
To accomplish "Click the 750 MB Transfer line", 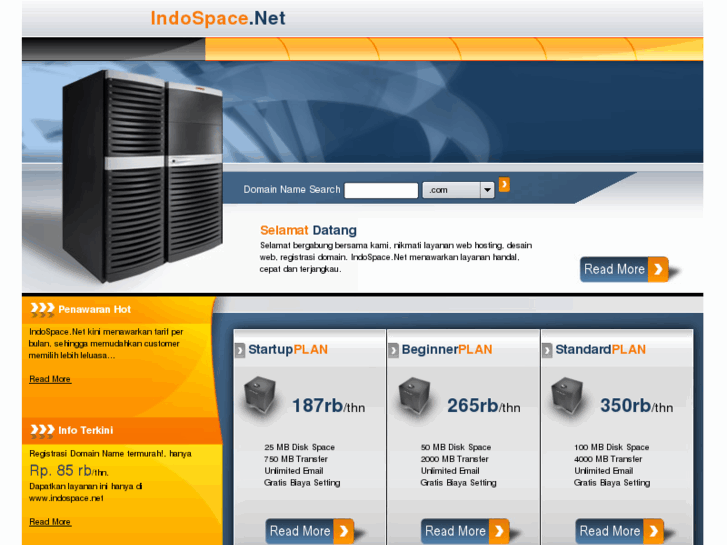I will (296, 459).
